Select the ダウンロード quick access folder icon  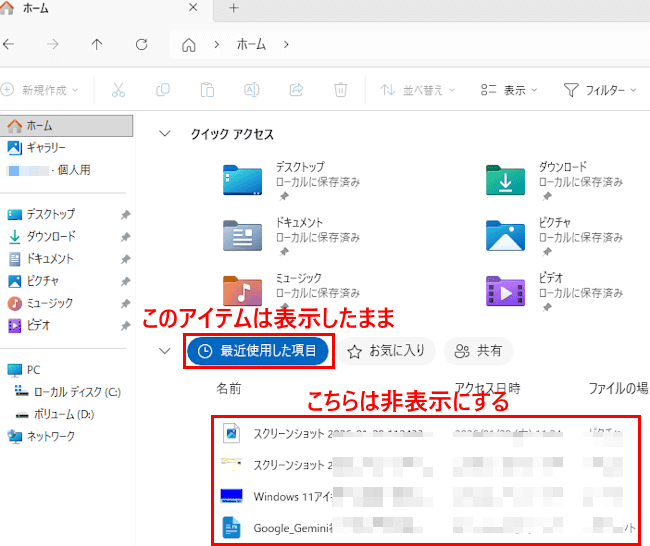tap(505, 180)
